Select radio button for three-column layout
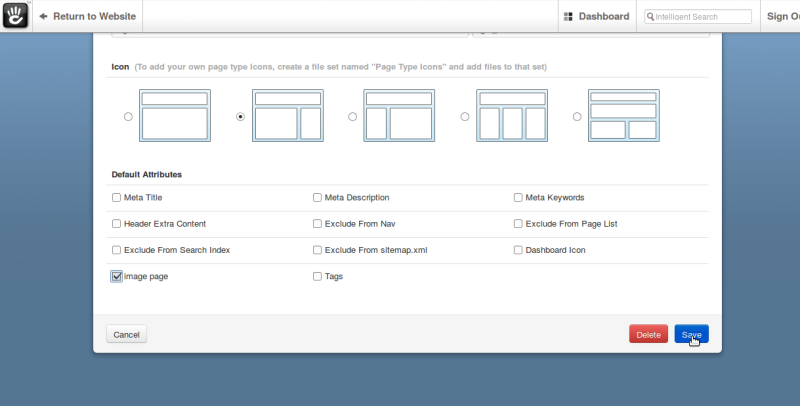 coord(465,117)
